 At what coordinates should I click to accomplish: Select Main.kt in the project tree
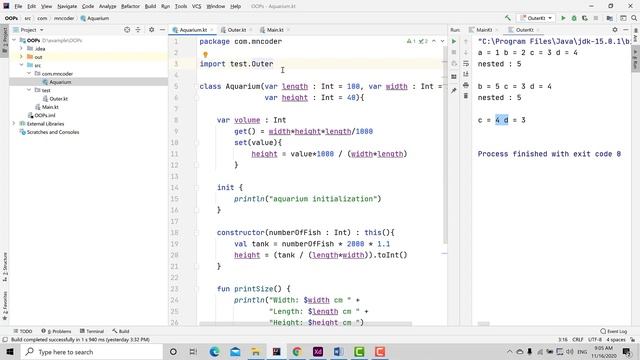click(50, 107)
